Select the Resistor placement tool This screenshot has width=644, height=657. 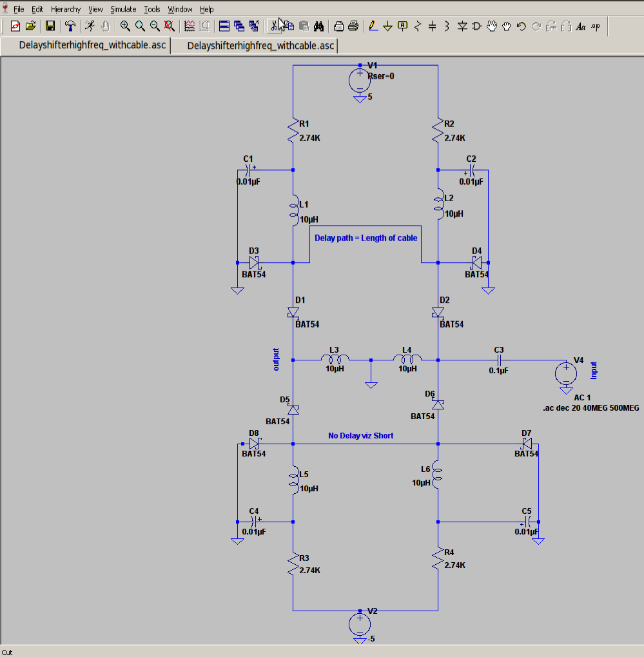pos(418,26)
